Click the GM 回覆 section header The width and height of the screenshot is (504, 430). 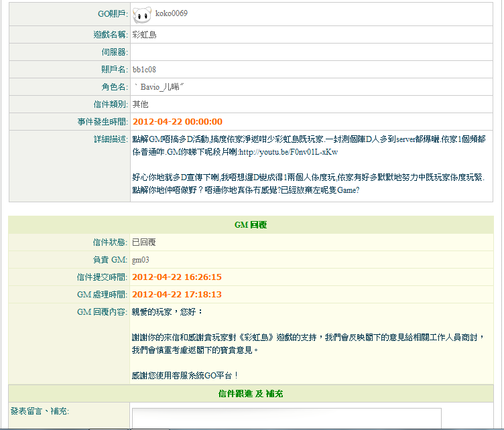pos(251,225)
